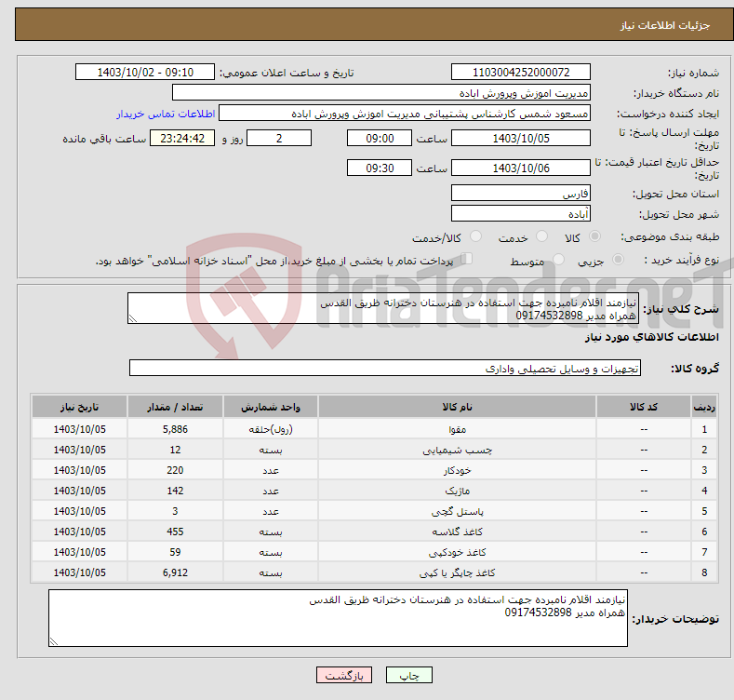Click the کاغذ چاپگر یا کپی item cell
The image size is (734, 700).
click(x=457, y=573)
